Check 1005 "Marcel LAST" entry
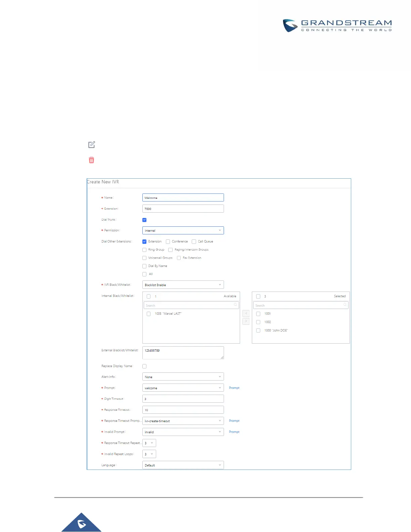The height and width of the screenshot is (532, 411). (148, 314)
